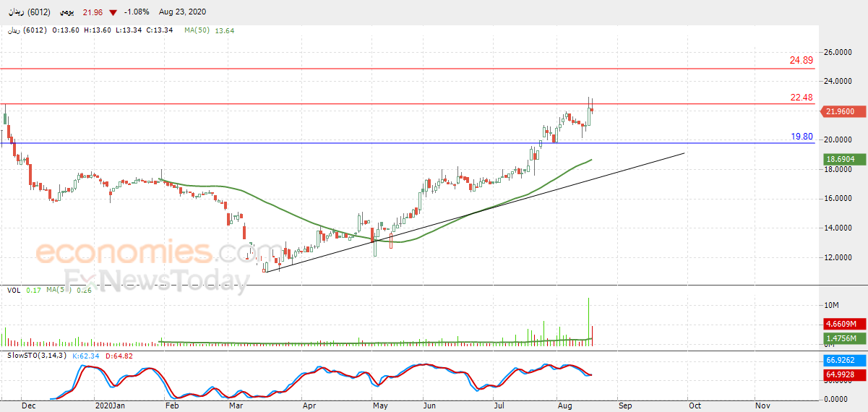Click the Feb date axis label
This screenshot has width=868, height=412.
point(172,406)
